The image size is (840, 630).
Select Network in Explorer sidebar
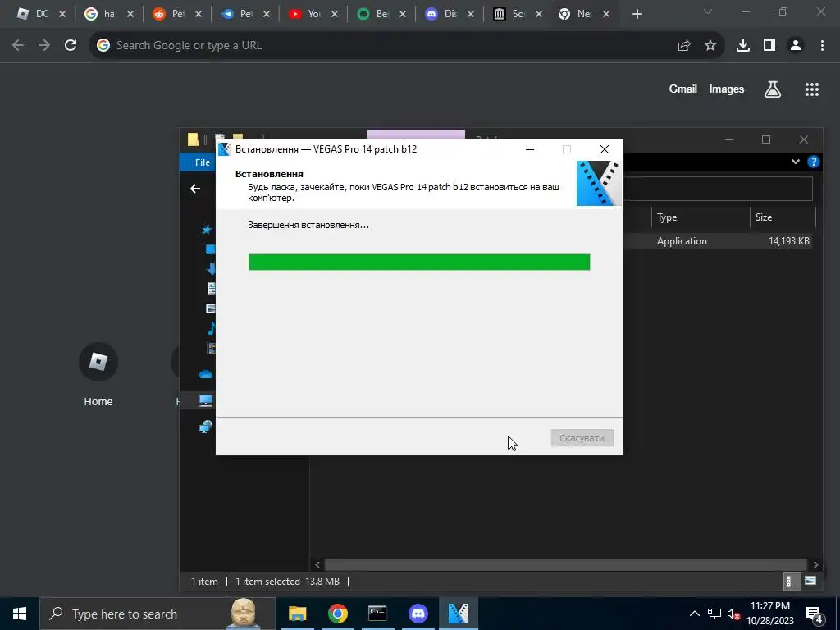tap(206, 427)
